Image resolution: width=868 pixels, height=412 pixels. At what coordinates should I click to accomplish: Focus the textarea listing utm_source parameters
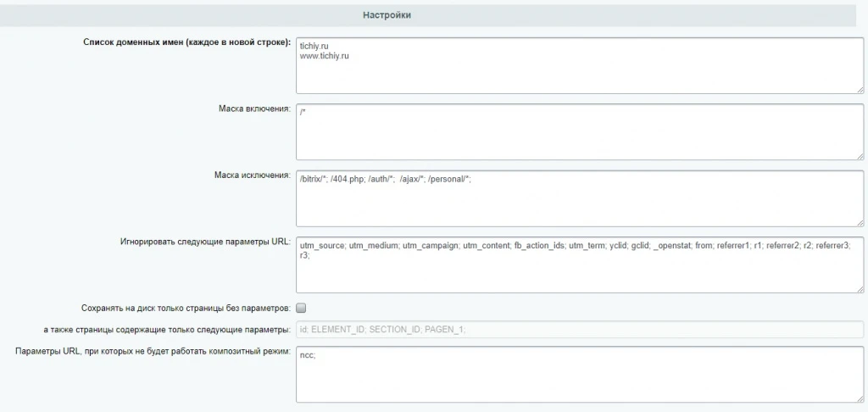tap(580, 264)
